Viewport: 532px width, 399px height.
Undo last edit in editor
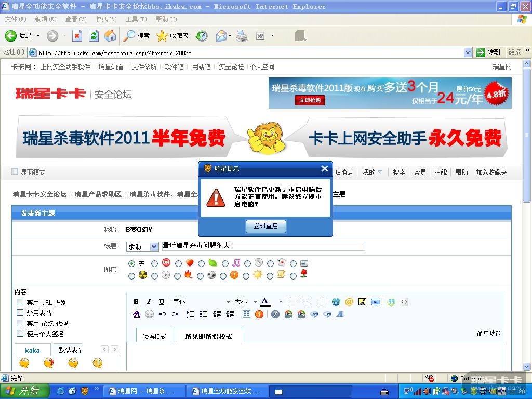[163, 314]
